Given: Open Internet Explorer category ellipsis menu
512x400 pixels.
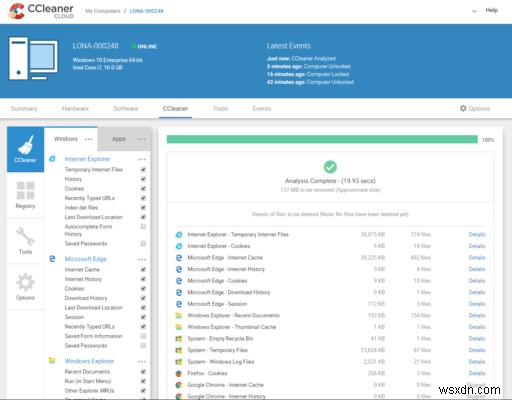Looking at the screenshot, I should pos(142,159).
